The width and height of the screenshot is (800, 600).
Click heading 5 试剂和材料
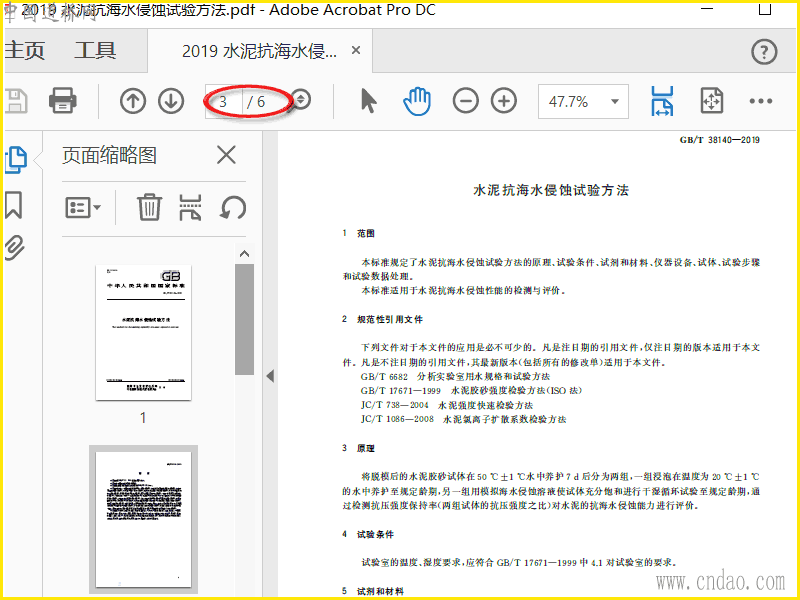click(x=372, y=591)
